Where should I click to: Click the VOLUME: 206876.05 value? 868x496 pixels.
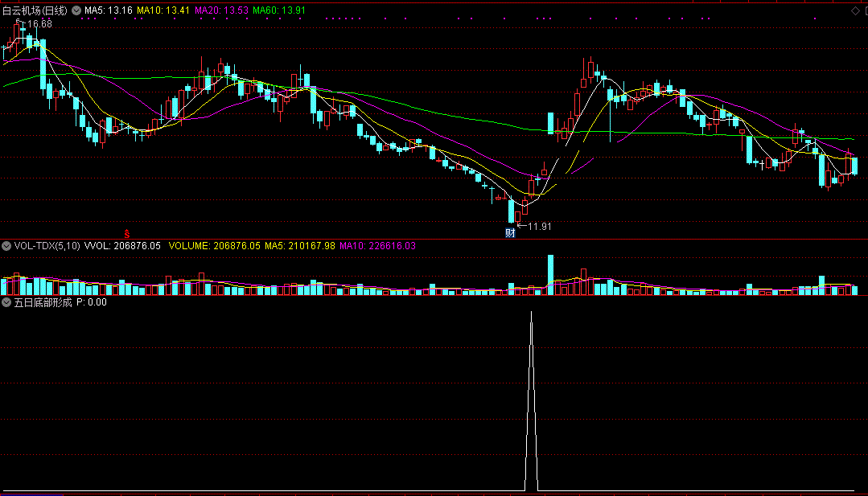(x=214, y=246)
